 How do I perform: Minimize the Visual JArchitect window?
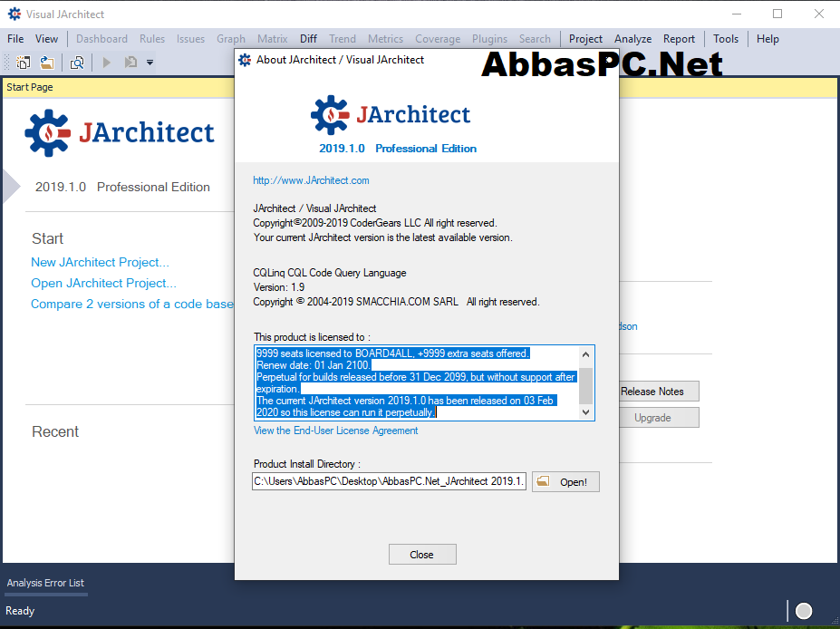737,14
